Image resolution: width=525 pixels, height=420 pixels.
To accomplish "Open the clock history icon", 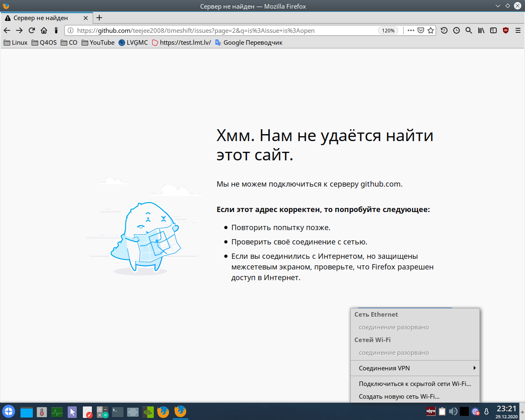I will (457, 30).
